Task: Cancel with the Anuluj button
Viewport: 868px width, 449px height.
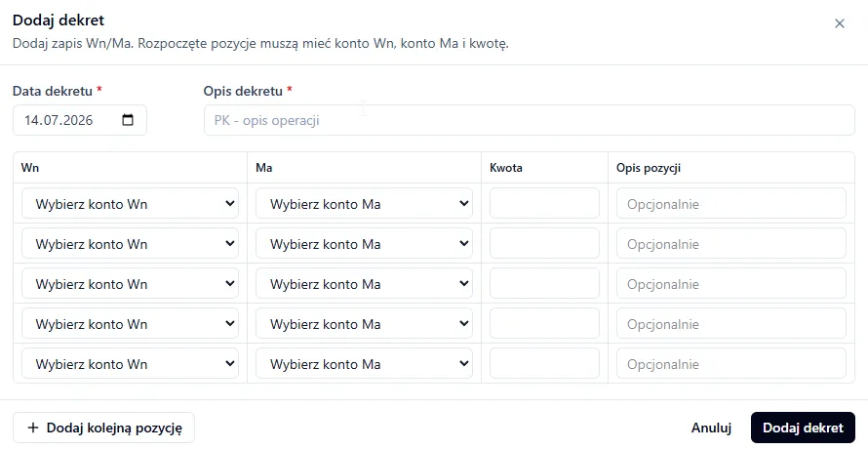Action: point(711,428)
